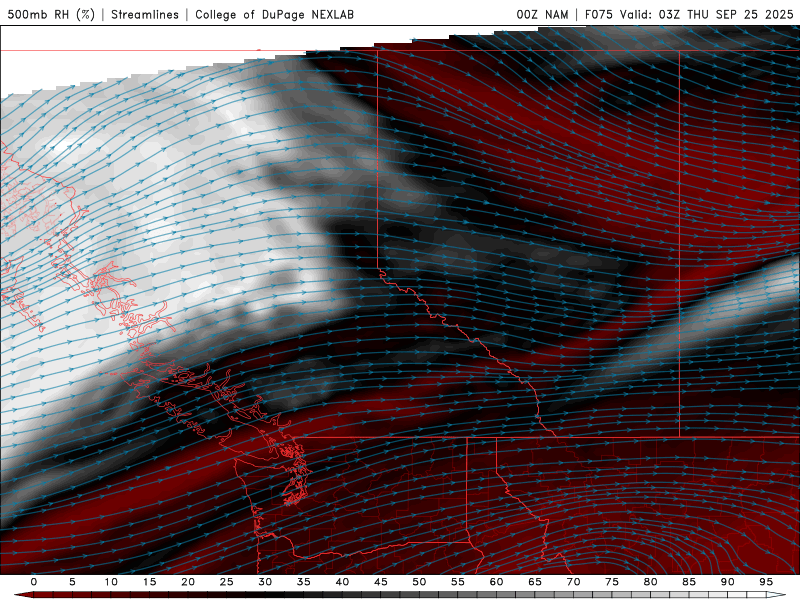This screenshot has height=600, width=800.
Task: Click 'College of DuPage NEXLAB' header text
Action: click(x=274, y=15)
